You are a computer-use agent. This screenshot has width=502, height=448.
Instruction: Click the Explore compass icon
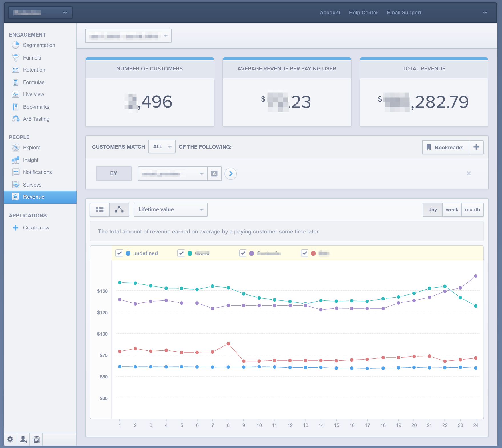click(15, 148)
